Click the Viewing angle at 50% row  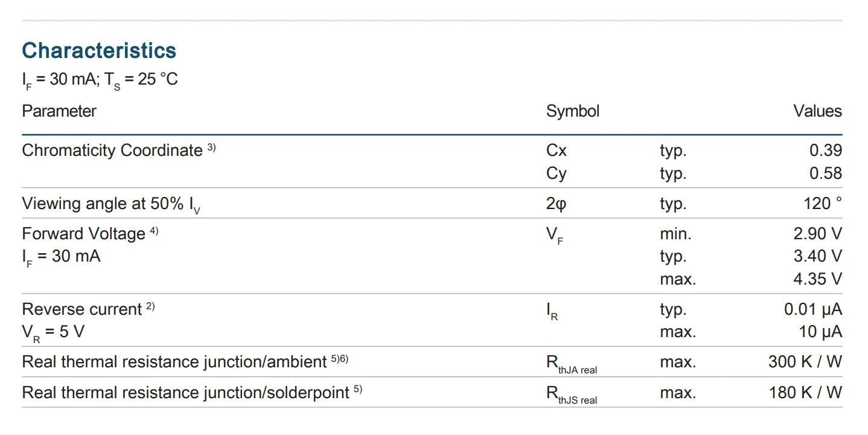[x=432, y=204]
